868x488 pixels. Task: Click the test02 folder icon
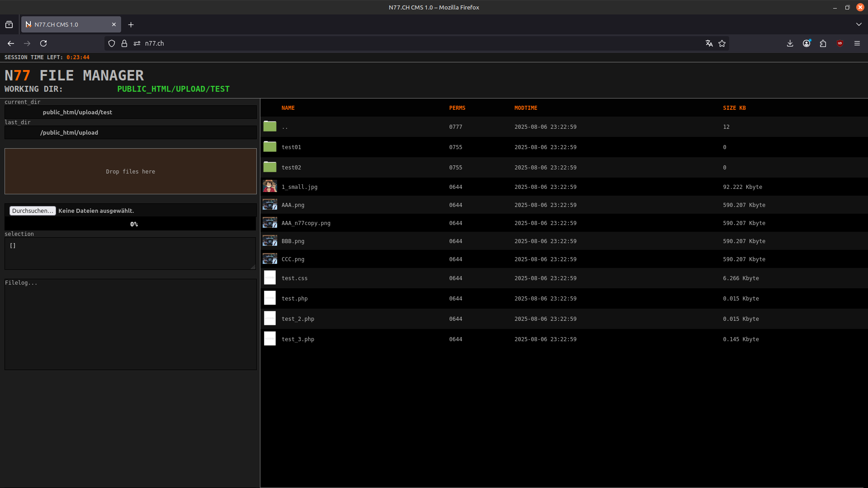pos(270,167)
